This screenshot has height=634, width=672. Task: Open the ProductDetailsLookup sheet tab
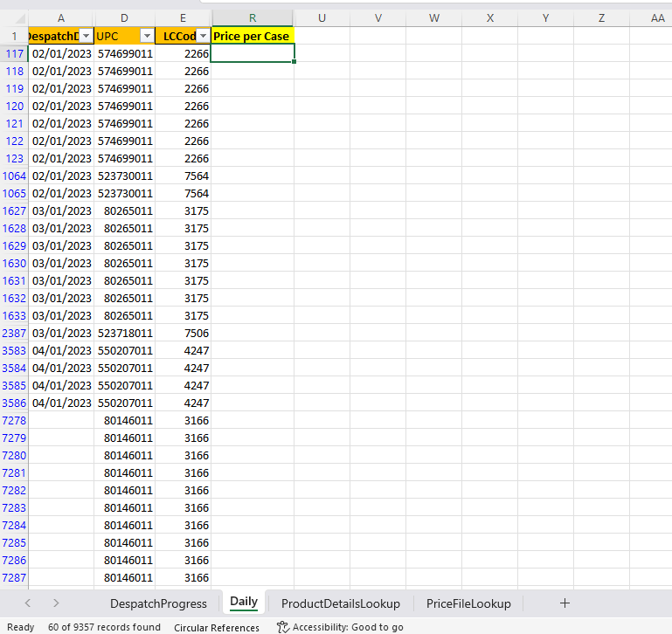point(340,603)
